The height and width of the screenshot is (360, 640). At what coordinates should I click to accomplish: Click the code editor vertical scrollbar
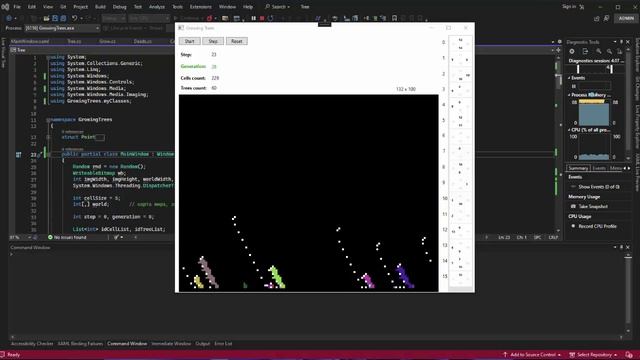(x=559, y=143)
